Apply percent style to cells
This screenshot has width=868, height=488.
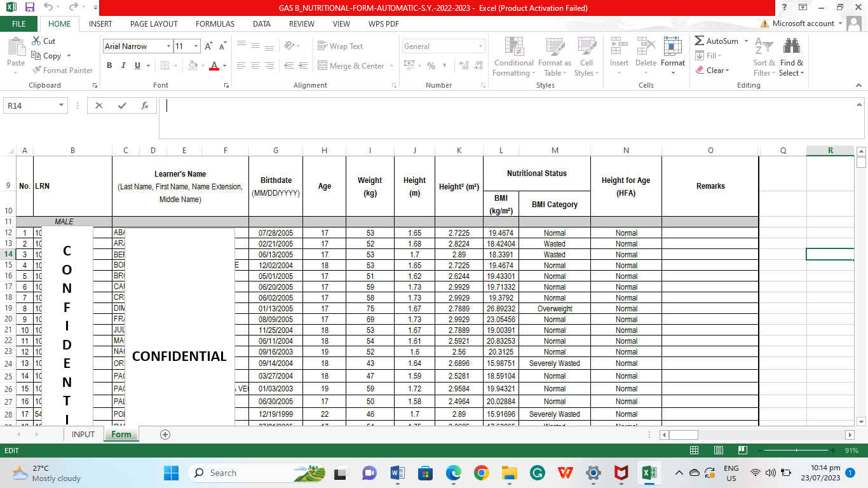point(431,65)
